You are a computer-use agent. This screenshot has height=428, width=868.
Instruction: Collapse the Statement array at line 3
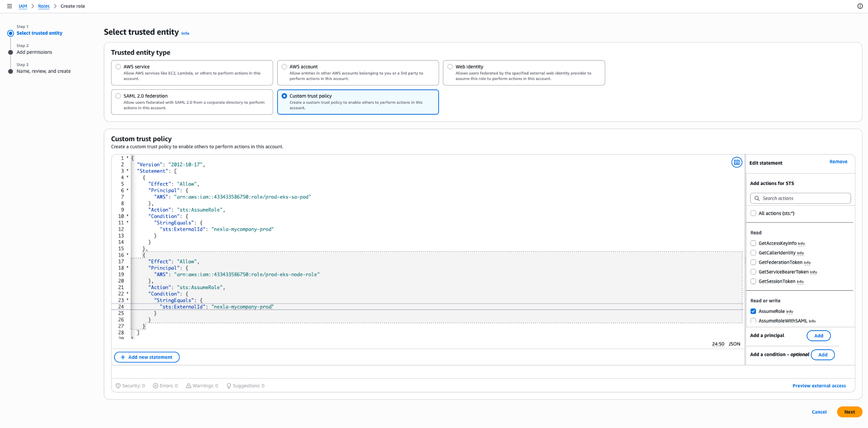(x=128, y=171)
